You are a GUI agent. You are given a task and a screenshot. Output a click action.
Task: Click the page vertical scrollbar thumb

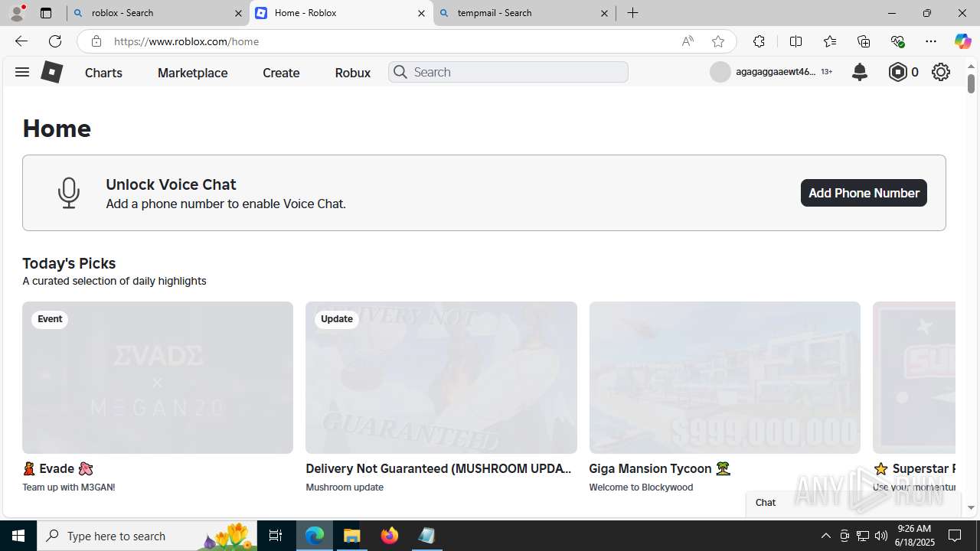click(x=971, y=83)
